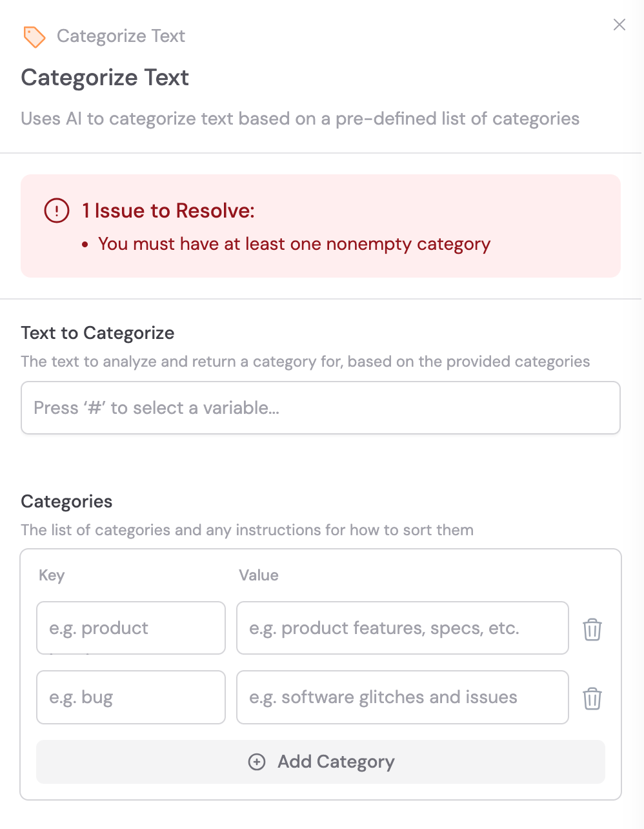
Task: Click the red exclamation warning icon
Action: [x=57, y=210]
